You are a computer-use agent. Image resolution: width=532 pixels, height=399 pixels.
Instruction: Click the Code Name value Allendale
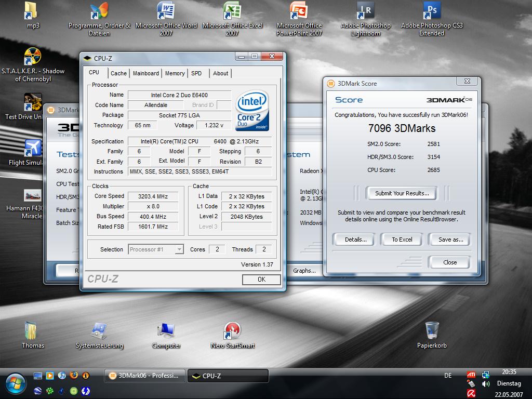[156, 105]
